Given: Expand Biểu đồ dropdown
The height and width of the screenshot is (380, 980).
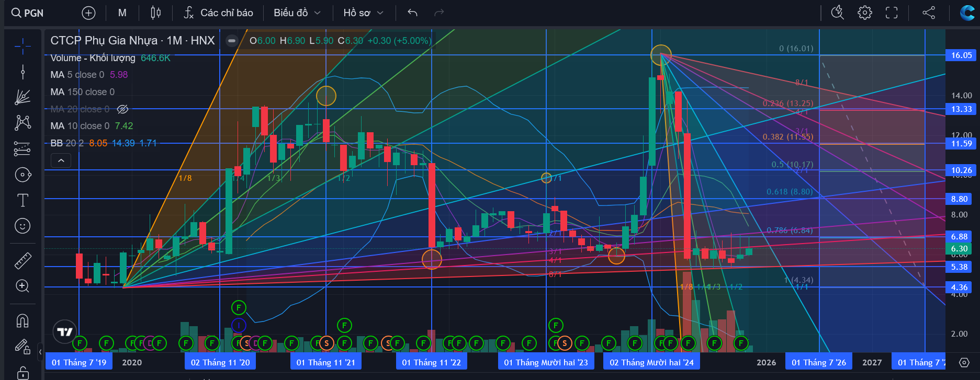Looking at the screenshot, I should [297, 13].
